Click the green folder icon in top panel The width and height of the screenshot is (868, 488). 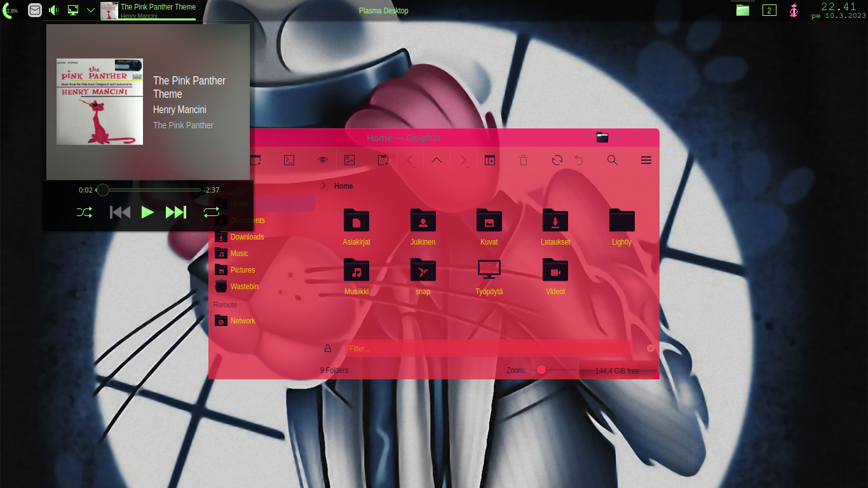click(x=743, y=10)
